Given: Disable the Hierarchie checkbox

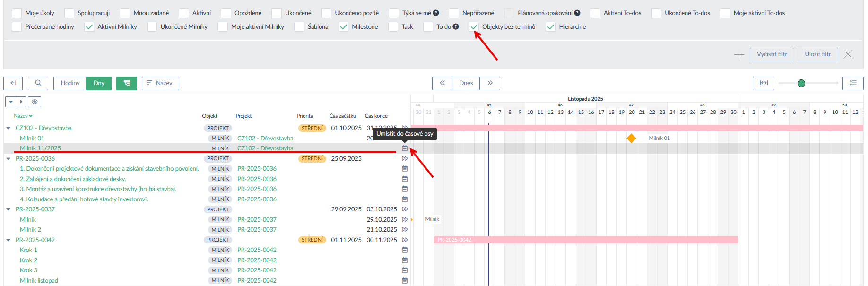Looking at the screenshot, I should [551, 27].
